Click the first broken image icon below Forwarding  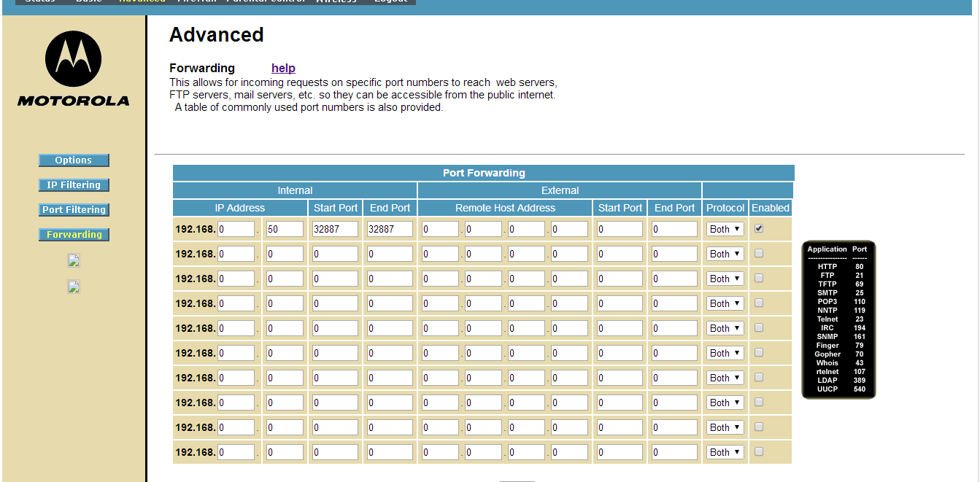click(73, 260)
